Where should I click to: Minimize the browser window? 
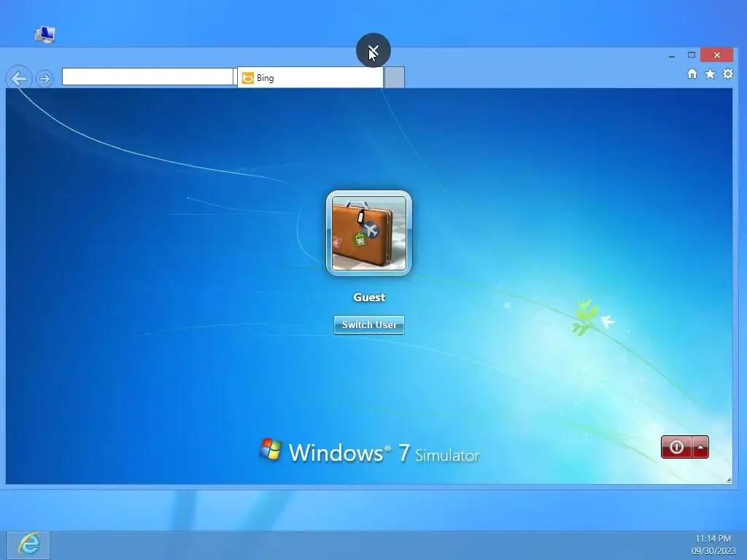(x=672, y=55)
